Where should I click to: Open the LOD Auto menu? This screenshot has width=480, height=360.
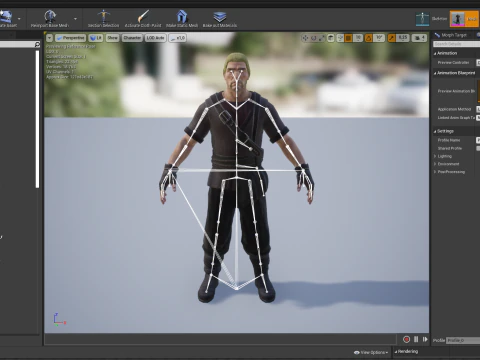pos(155,38)
